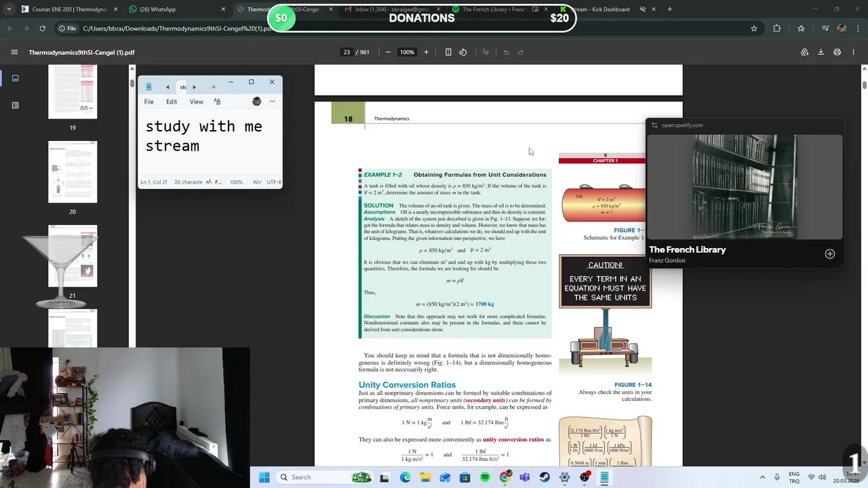The image size is (868, 488).
Task: Open a new browser tab
Action: [x=669, y=9]
